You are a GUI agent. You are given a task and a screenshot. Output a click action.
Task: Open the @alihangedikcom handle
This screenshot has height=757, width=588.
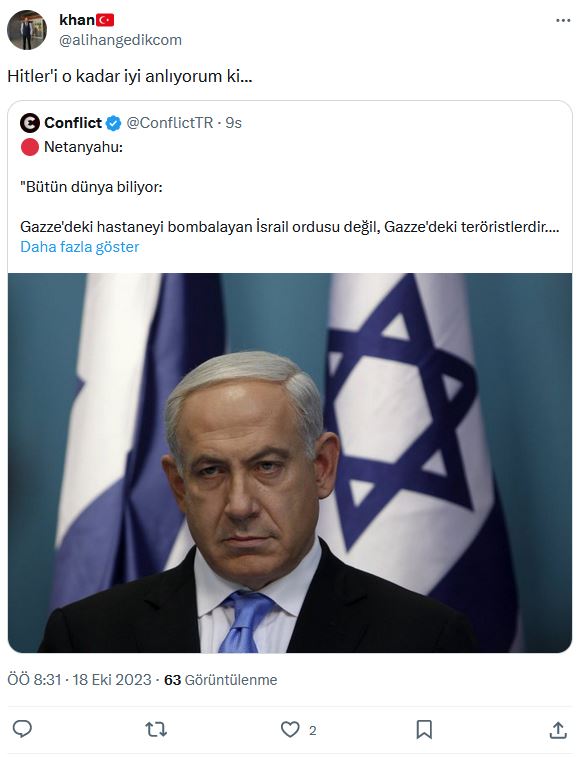[x=120, y=40]
